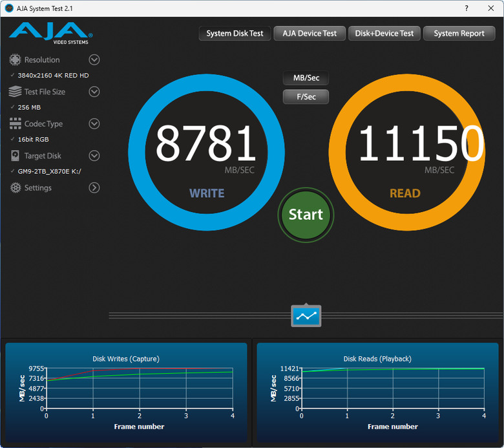Viewport: 504px width, 448px height.
Task: Click the Codec Type label
Action: (43, 124)
